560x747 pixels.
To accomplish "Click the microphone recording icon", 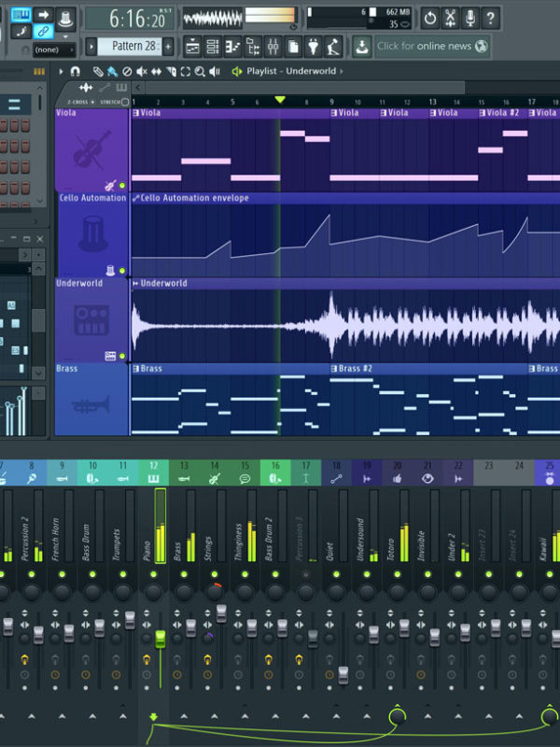I will 470,18.
